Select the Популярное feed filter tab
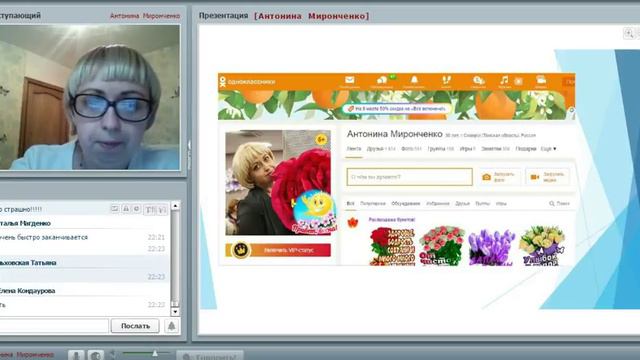This screenshot has width=640, height=360. (x=373, y=203)
